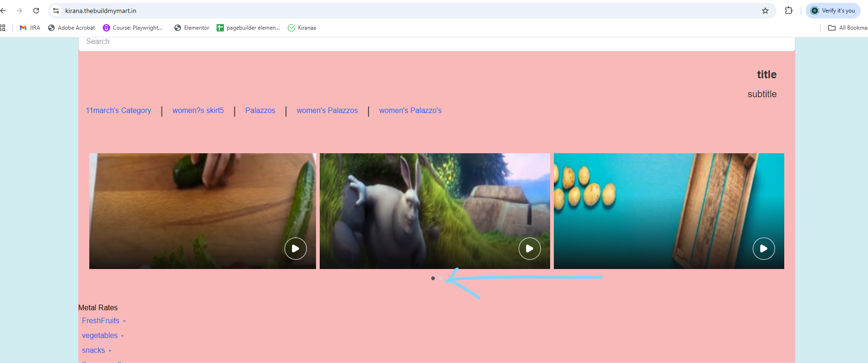The image size is (868, 363).
Task: Open the Course: Playwright bookmark
Action: (x=133, y=28)
